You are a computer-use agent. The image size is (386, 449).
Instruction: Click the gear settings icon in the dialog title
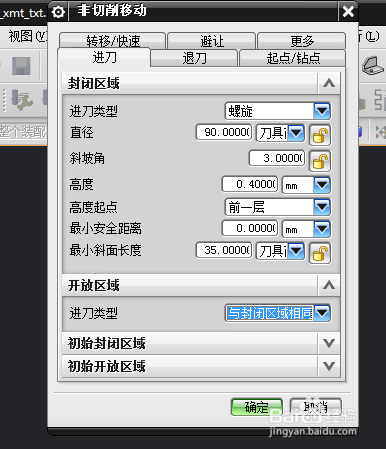tap(58, 12)
